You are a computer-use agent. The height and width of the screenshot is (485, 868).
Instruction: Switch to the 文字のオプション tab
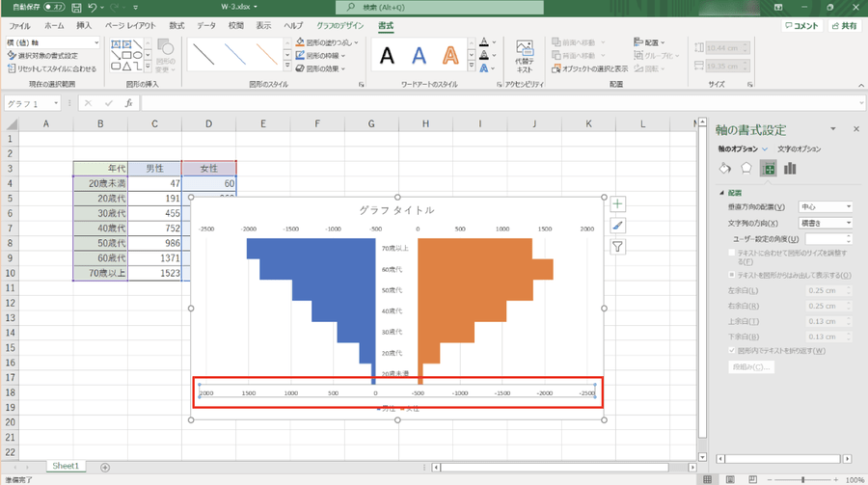tap(799, 149)
